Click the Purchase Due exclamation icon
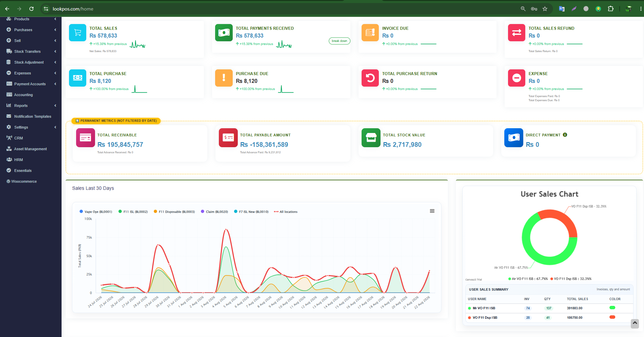The image size is (644, 337). coord(224,78)
